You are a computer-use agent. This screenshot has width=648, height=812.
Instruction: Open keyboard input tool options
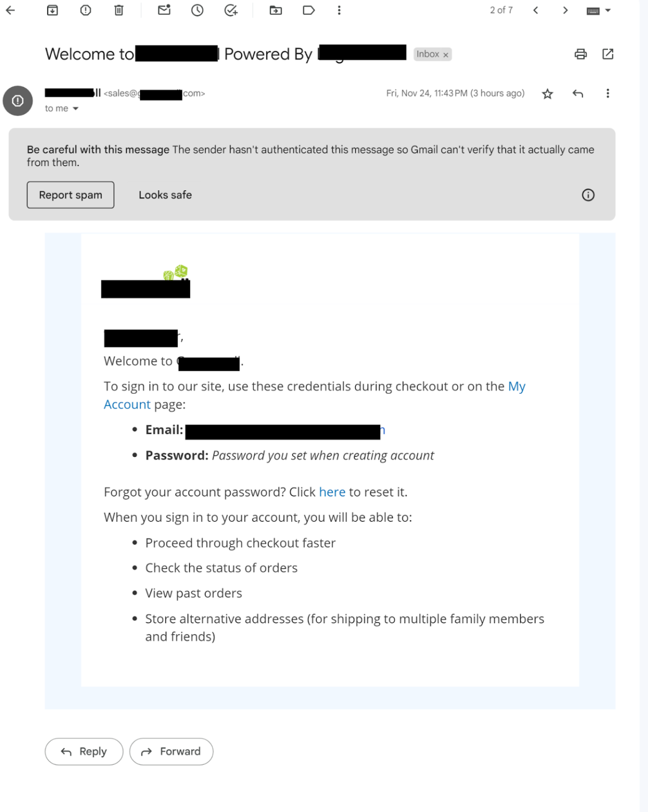pyautogui.click(x=598, y=10)
